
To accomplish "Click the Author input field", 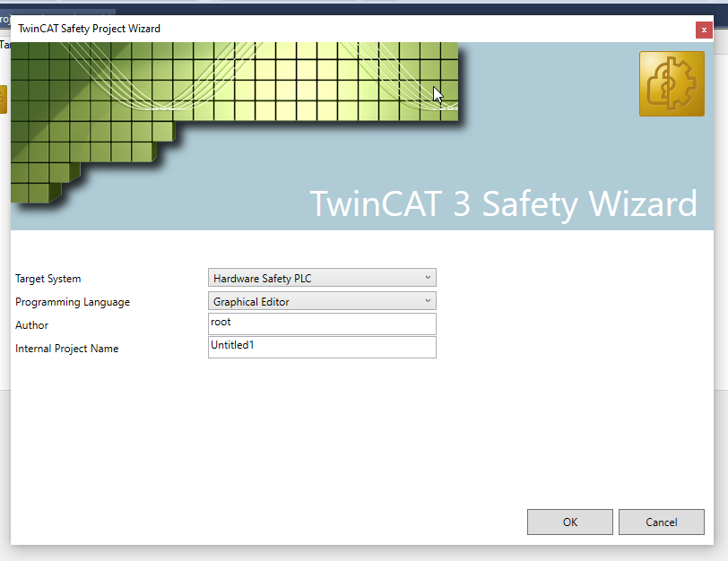I will [x=322, y=324].
